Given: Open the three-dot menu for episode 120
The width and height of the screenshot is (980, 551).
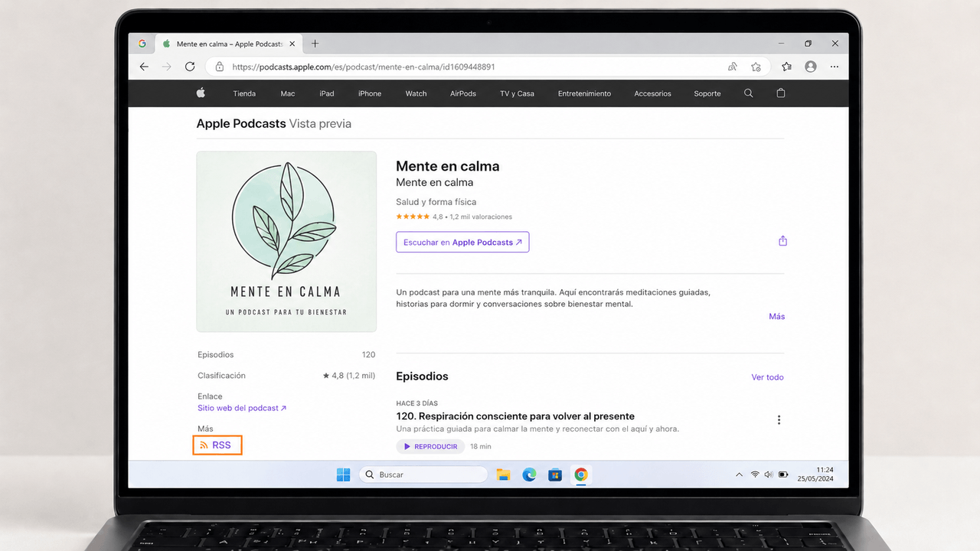Looking at the screenshot, I should pyautogui.click(x=779, y=420).
